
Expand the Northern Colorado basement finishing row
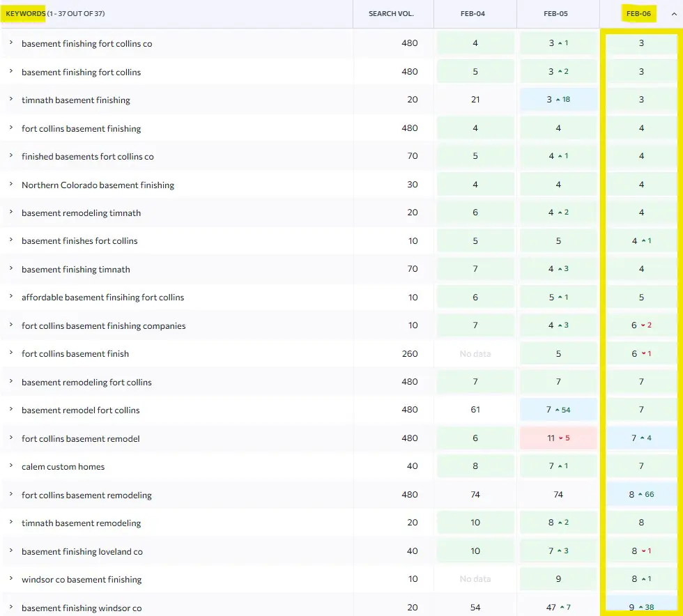[10, 184]
